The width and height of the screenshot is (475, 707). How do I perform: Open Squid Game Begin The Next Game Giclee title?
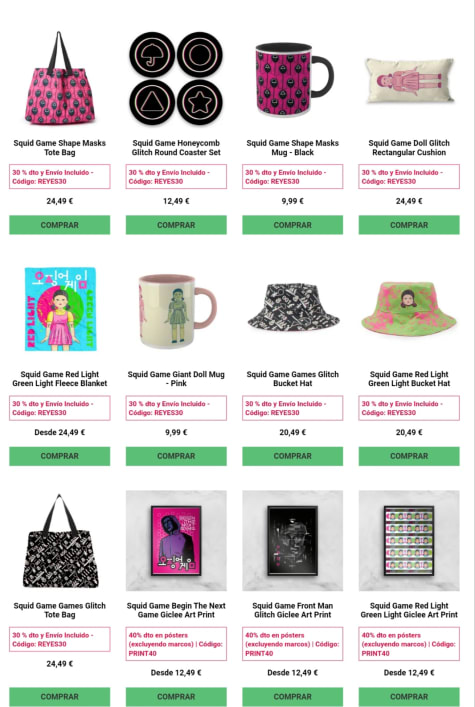click(176, 610)
